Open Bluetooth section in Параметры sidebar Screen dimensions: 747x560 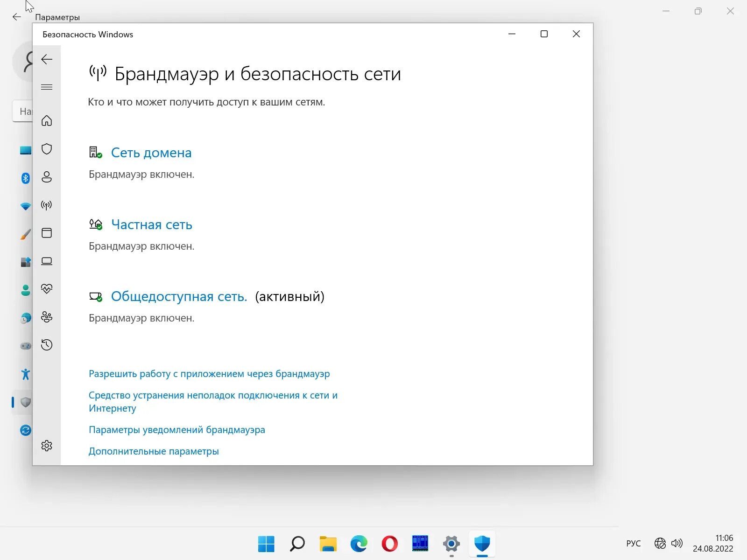26,178
